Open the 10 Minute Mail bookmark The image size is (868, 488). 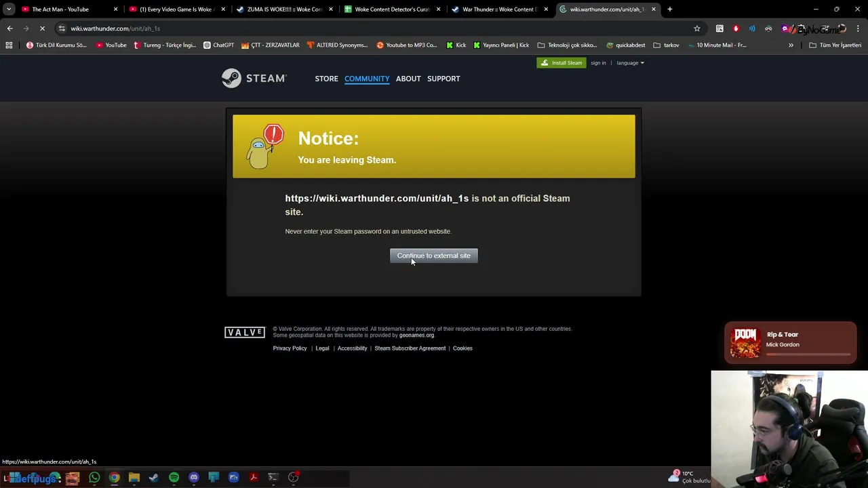[716, 45]
